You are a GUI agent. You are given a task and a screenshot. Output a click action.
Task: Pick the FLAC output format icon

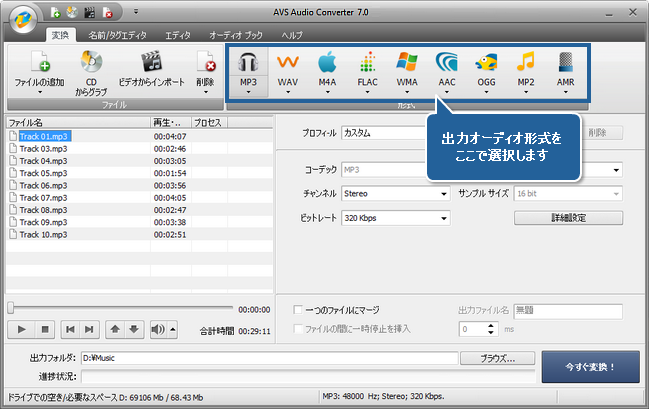coord(366,67)
